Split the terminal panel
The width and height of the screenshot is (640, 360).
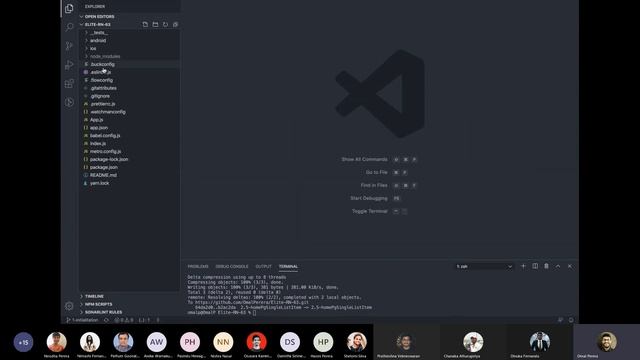click(535, 266)
